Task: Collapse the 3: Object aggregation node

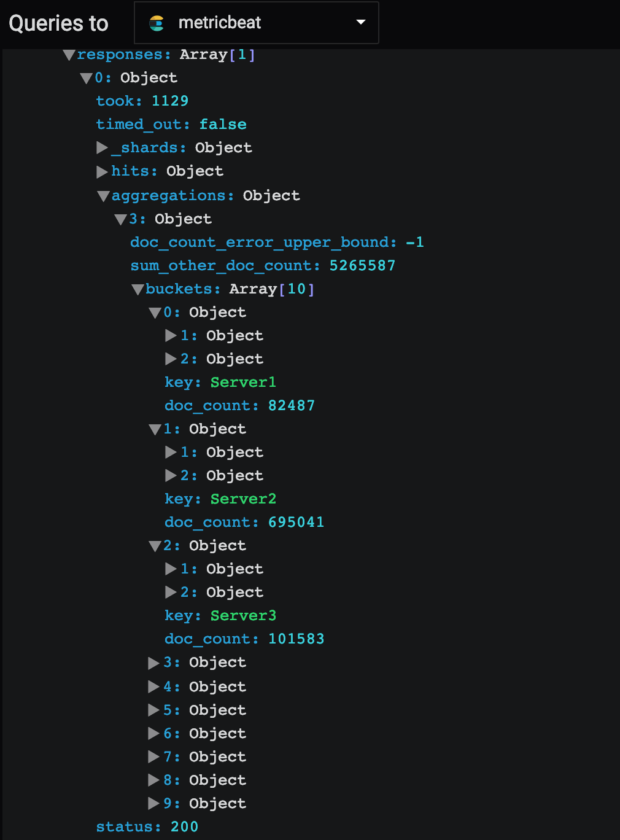Action: click(x=120, y=219)
